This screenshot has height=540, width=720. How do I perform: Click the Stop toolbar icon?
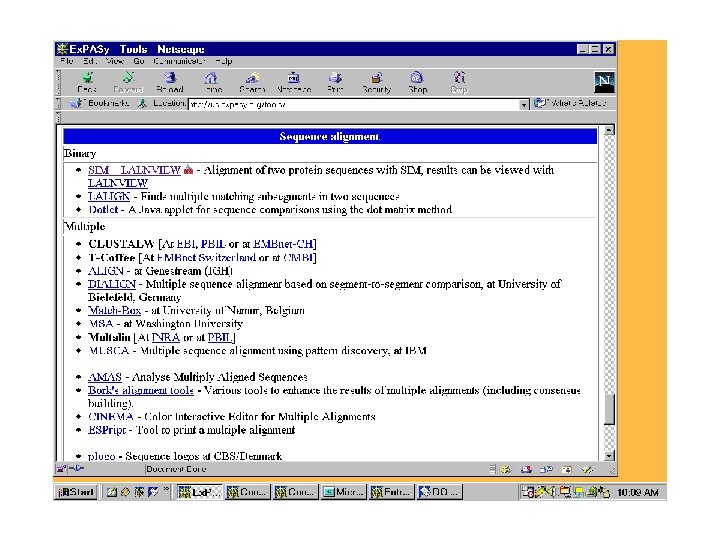459,82
